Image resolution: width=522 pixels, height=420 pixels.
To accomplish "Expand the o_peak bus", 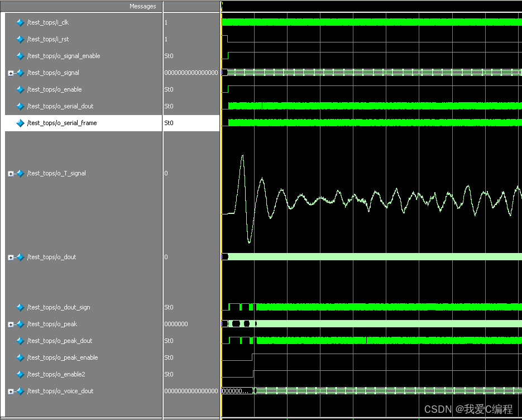I will click(11, 324).
